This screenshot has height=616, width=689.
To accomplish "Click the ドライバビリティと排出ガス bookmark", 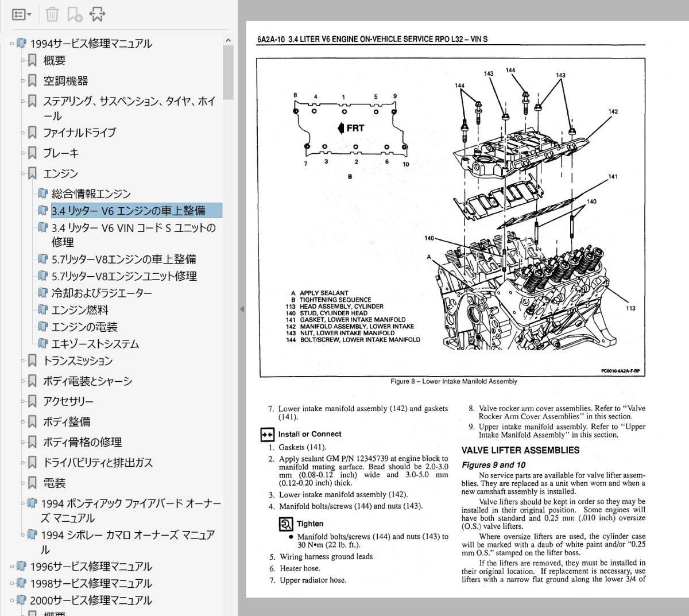I will pyautogui.click(x=98, y=463).
